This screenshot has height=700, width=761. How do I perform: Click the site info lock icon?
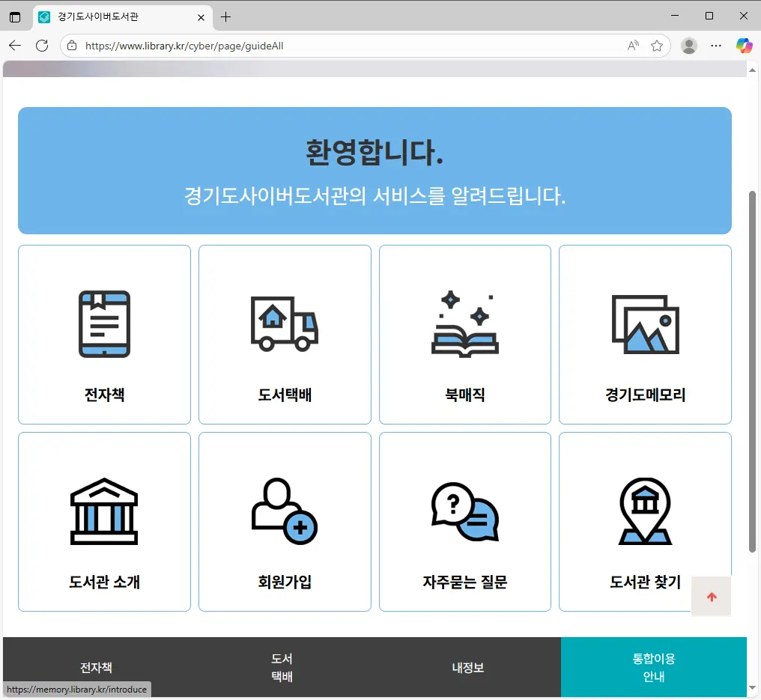[x=72, y=46]
